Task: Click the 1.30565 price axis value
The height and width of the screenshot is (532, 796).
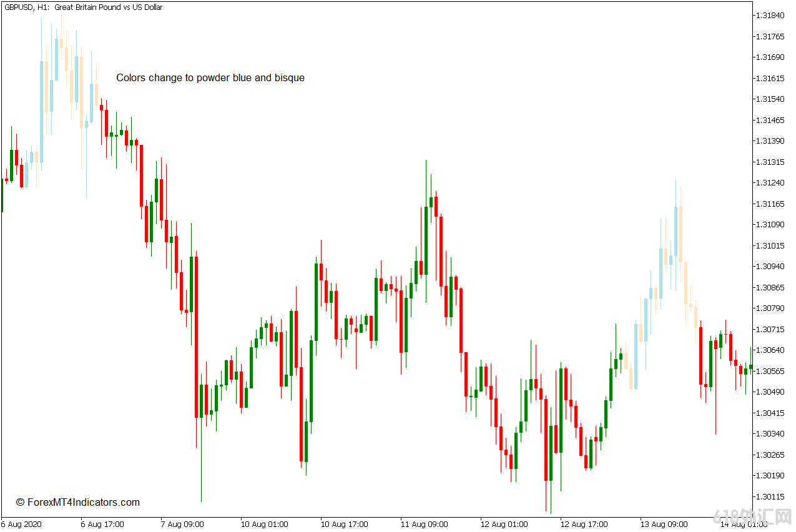Action: coord(769,372)
